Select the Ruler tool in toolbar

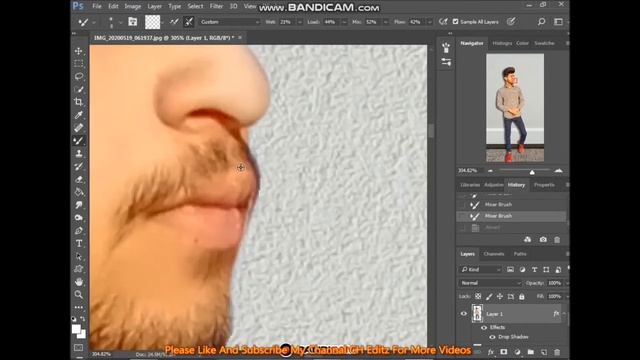click(x=79, y=128)
